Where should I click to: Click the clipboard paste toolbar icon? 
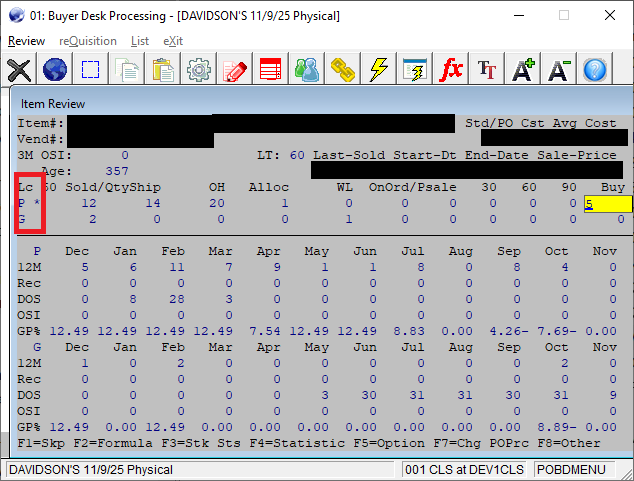(164, 70)
